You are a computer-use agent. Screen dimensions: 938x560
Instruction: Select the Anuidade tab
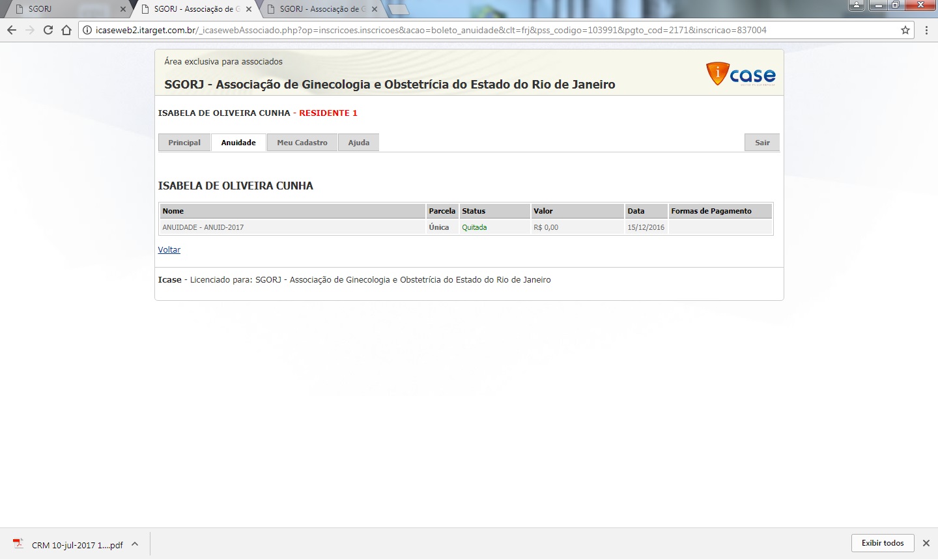click(238, 143)
